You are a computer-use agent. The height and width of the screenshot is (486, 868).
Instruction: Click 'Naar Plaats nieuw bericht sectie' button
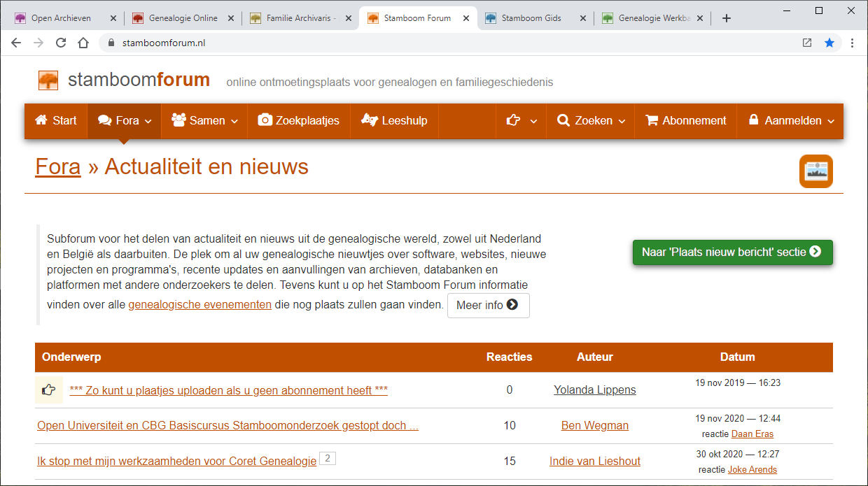coord(732,252)
